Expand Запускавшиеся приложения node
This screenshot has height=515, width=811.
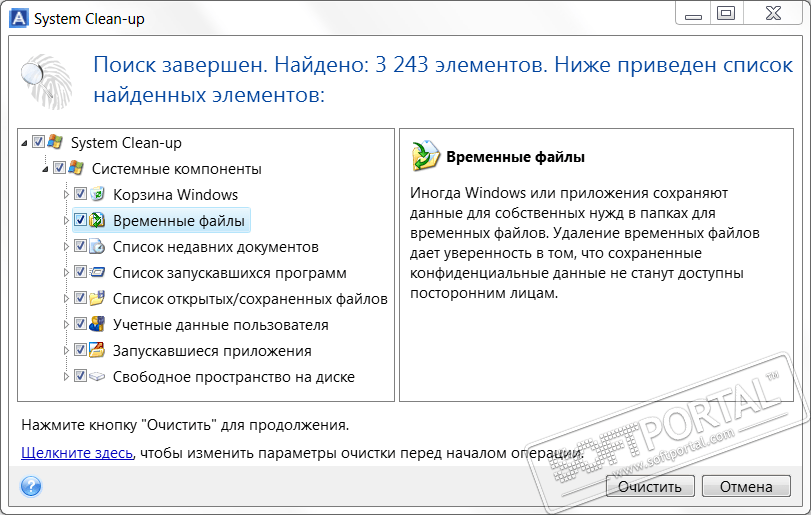click(66, 351)
